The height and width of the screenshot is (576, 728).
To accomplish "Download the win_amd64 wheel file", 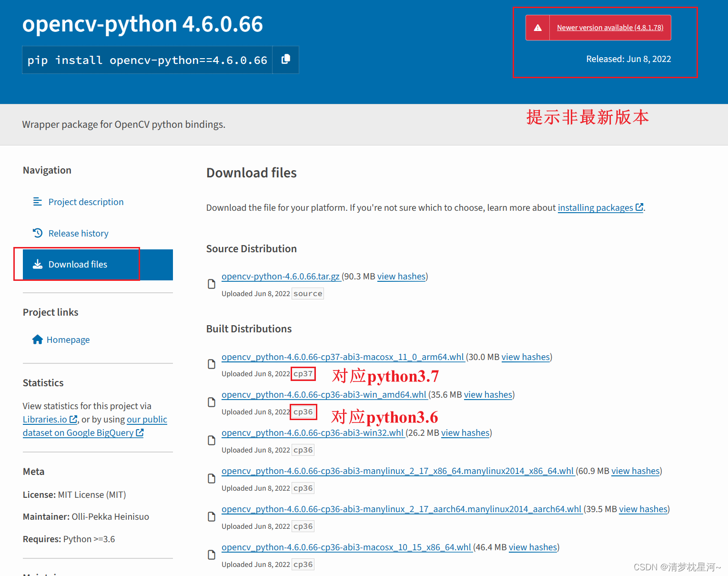I will pos(324,394).
